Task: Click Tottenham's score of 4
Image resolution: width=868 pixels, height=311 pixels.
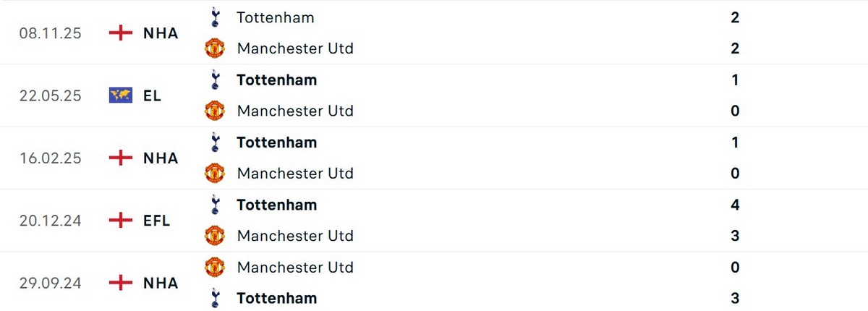Action: [x=735, y=205]
